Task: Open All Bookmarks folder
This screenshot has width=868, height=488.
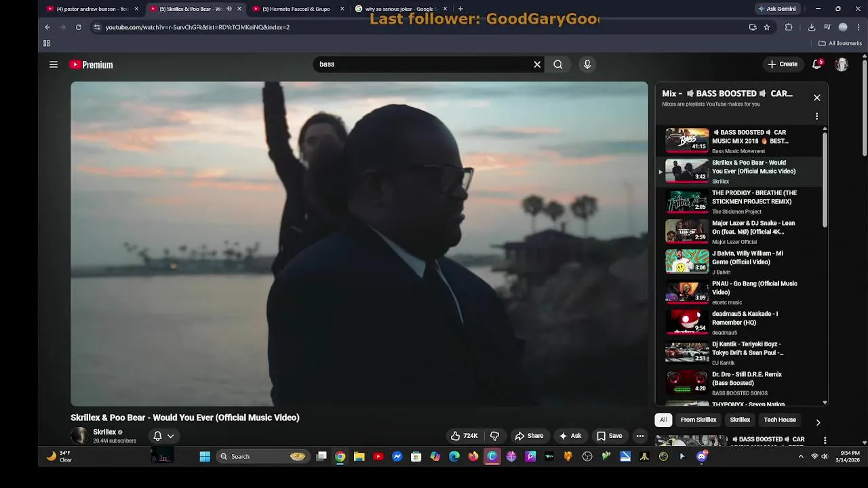Action: [x=840, y=43]
